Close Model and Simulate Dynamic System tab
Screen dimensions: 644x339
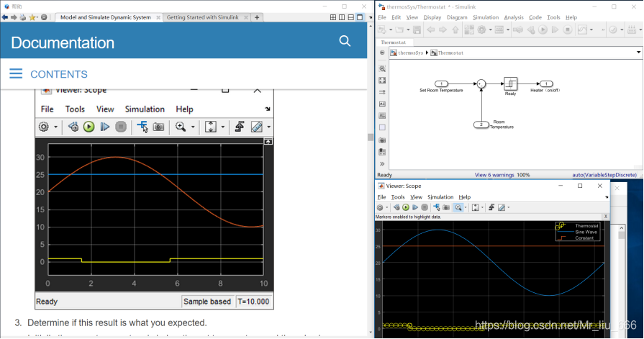click(x=158, y=17)
